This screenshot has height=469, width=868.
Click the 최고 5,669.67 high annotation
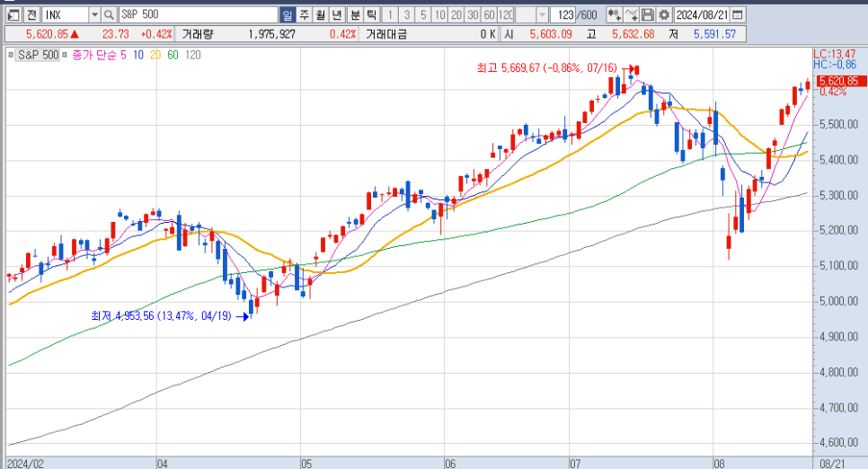point(546,68)
